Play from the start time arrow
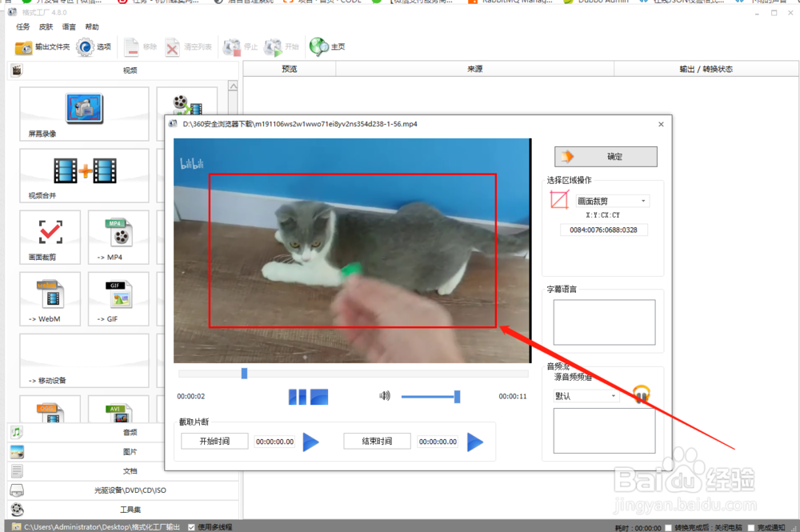Viewport: 800px width, 532px height. coord(310,442)
